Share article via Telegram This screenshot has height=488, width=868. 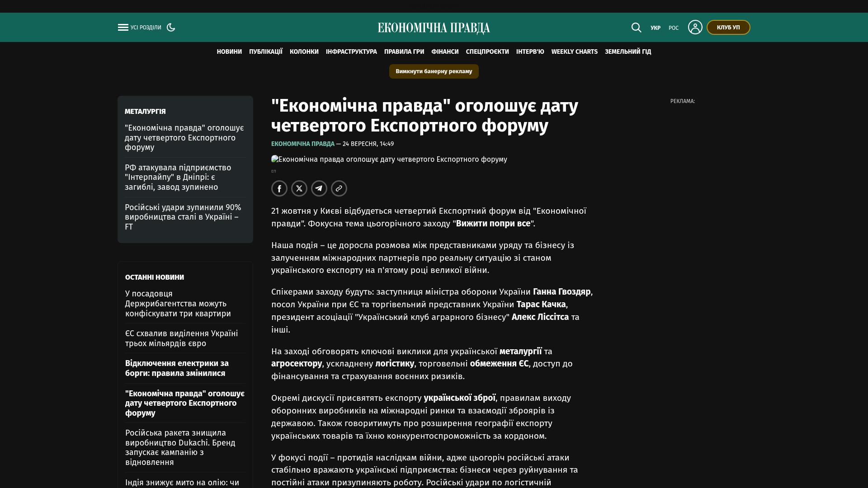point(319,188)
